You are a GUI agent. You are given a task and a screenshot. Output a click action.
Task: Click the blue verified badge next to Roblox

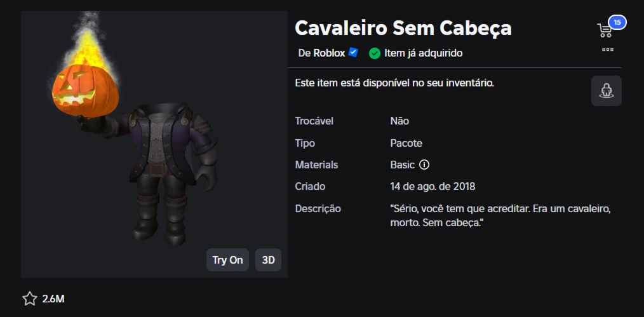point(353,53)
